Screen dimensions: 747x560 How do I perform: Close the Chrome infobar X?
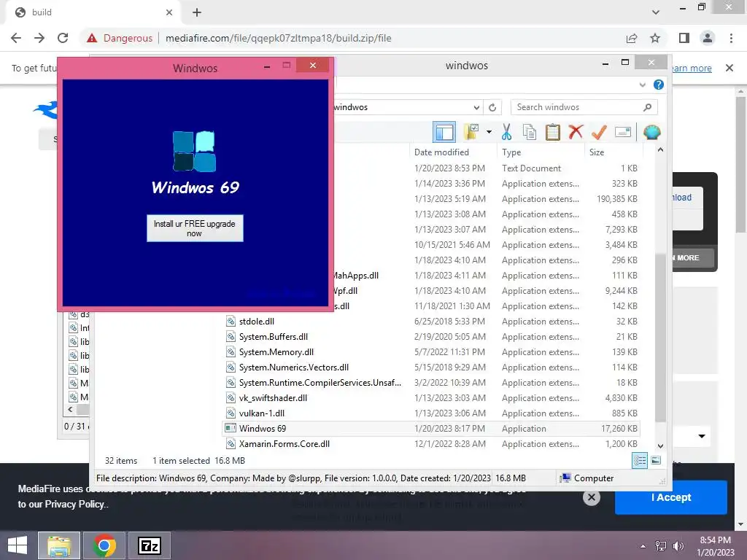point(729,68)
